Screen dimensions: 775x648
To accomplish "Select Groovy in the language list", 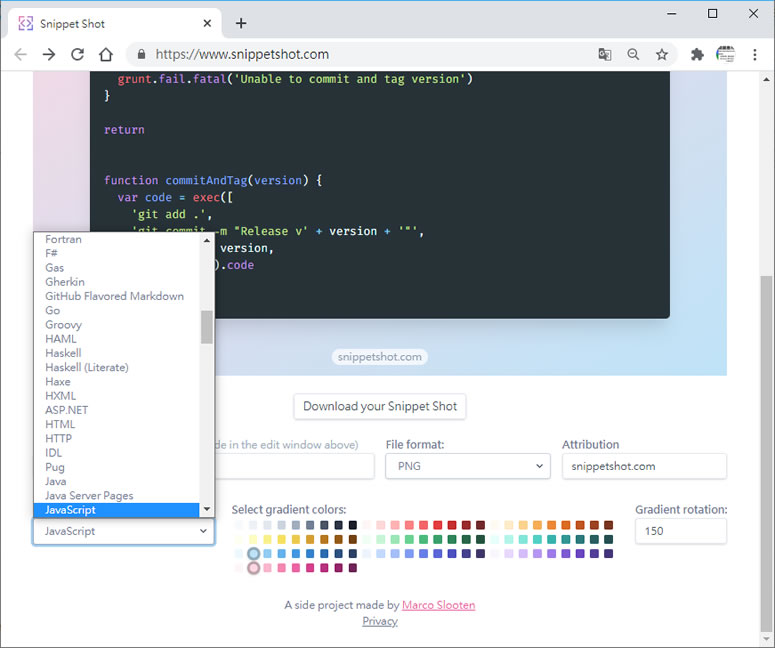I will tap(116, 325).
